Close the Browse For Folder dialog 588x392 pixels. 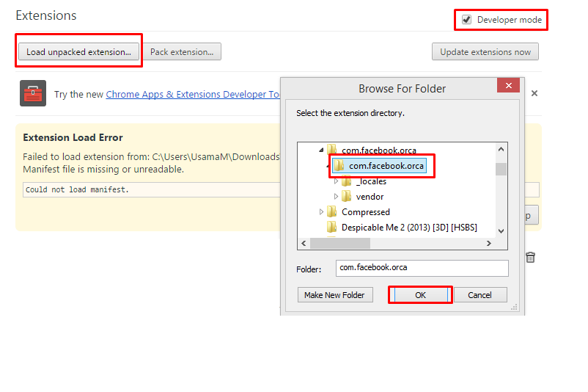[x=508, y=86]
